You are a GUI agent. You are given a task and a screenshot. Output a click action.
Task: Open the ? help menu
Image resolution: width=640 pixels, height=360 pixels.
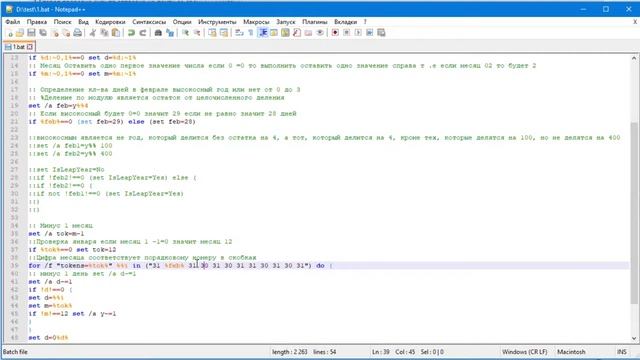(365, 22)
